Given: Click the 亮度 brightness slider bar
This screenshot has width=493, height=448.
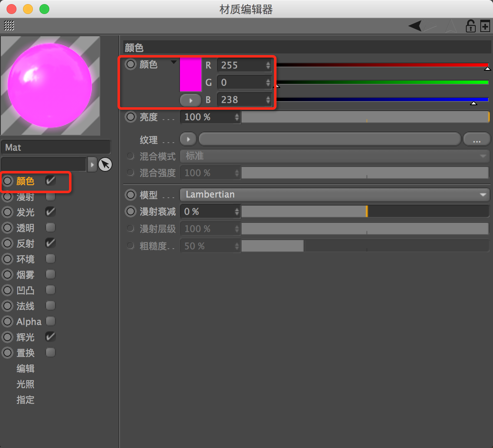Looking at the screenshot, I should (365, 117).
